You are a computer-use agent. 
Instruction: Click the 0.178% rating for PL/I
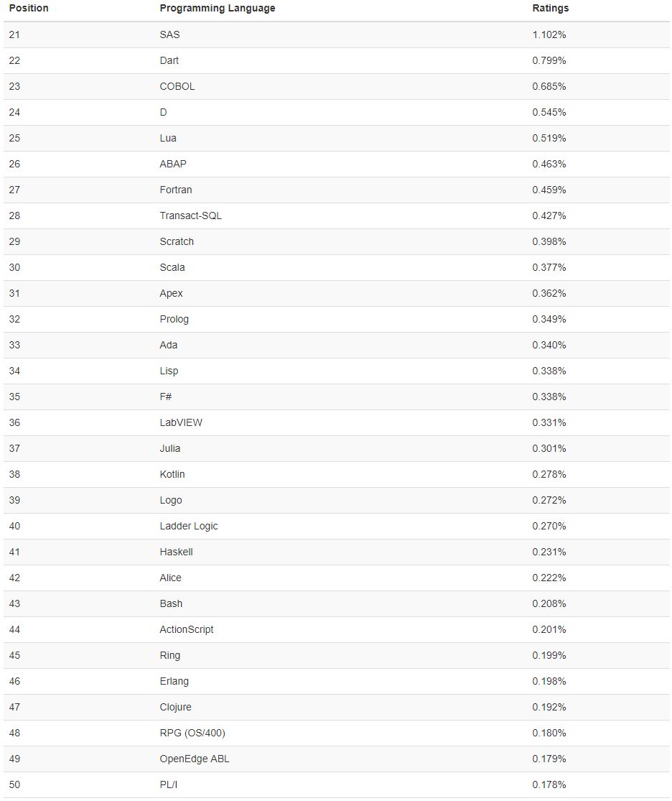pos(549,784)
